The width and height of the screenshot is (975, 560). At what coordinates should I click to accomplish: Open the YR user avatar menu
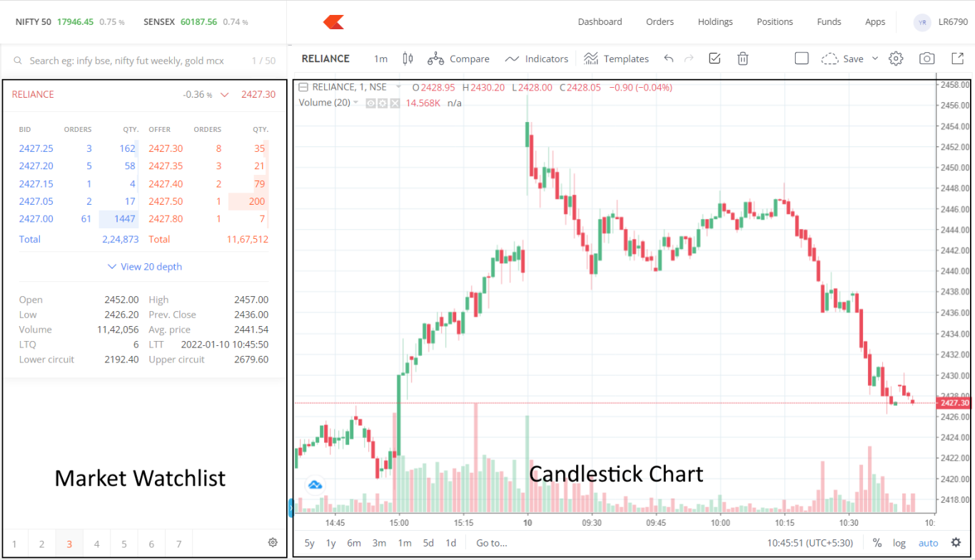pos(922,22)
